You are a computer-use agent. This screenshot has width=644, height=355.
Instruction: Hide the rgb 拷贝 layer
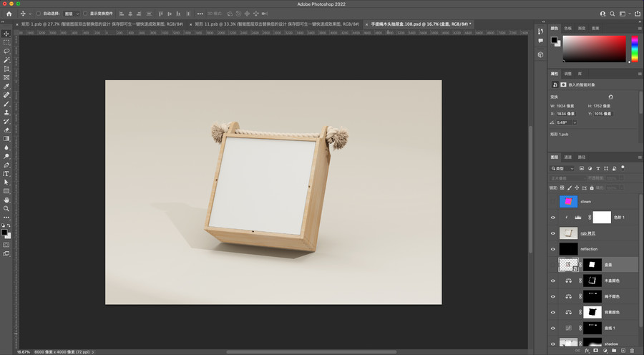point(553,233)
